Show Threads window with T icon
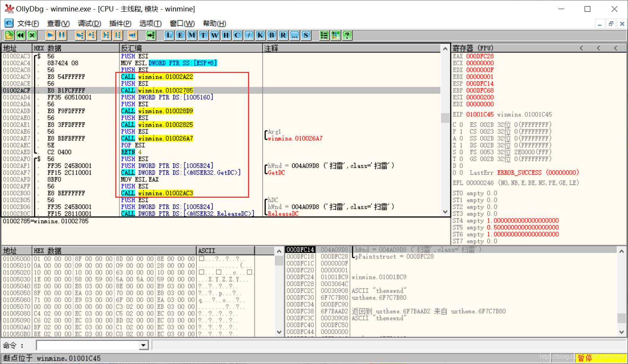The image size is (628, 364). coord(203,35)
